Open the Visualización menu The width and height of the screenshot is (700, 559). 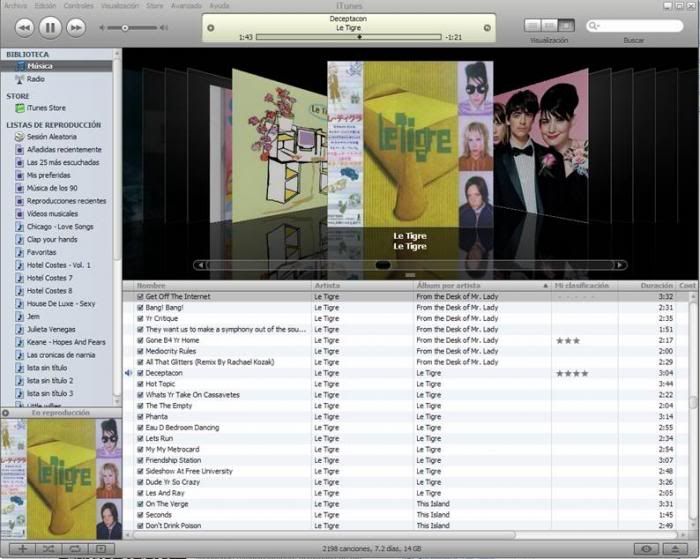(120, 6)
